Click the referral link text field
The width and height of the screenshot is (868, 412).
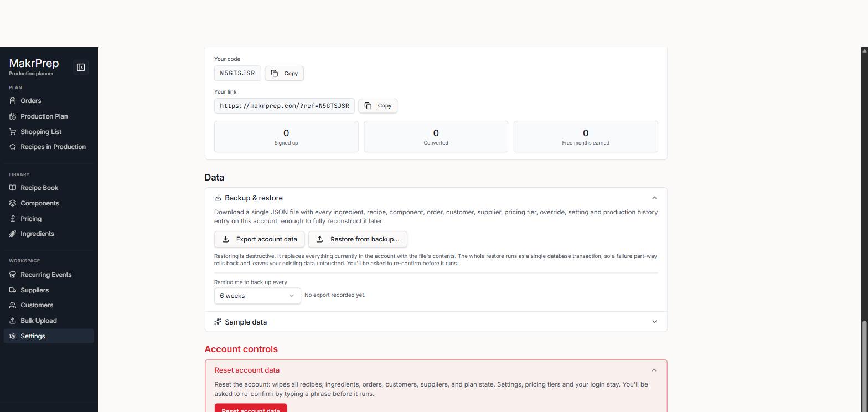coord(285,106)
